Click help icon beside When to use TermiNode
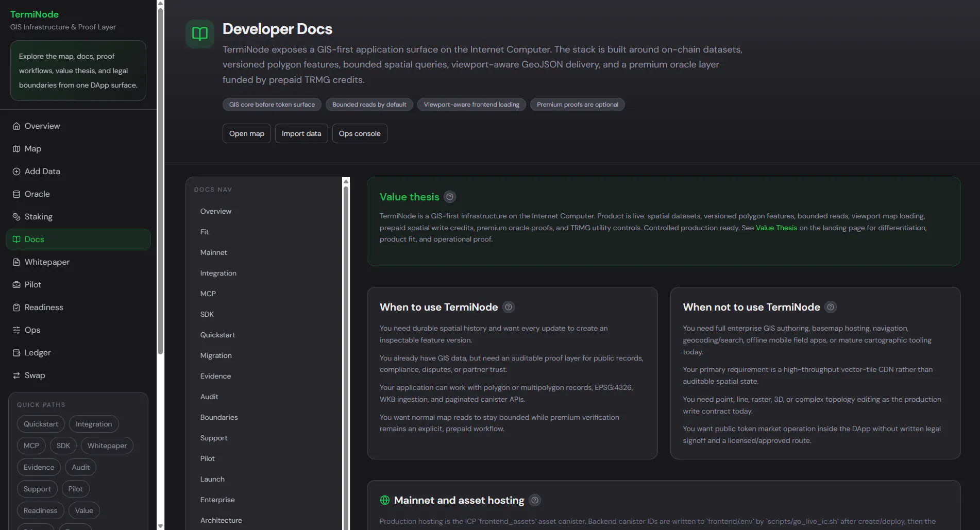 pos(509,307)
